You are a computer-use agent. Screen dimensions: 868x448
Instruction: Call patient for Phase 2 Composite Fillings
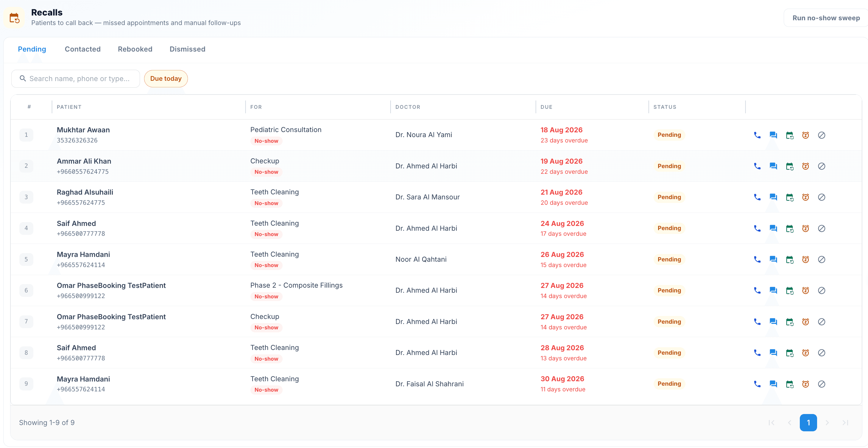757,290
